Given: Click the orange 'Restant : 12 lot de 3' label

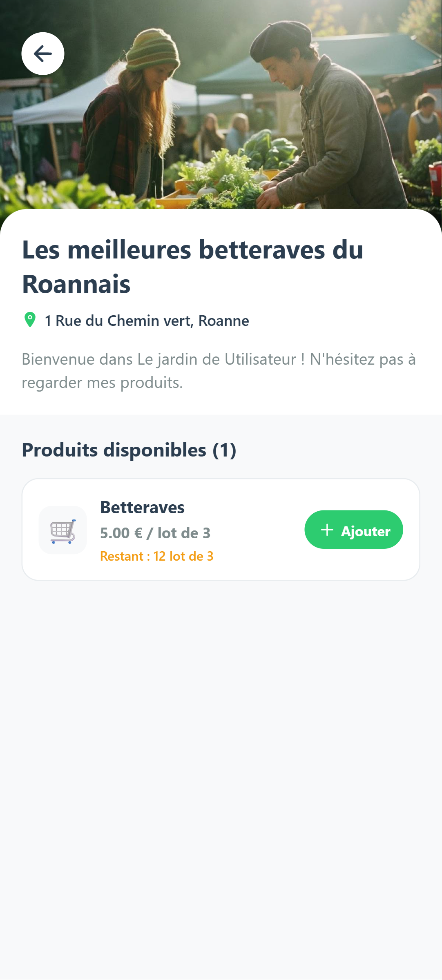Looking at the screenshot, I should point(157,556).
